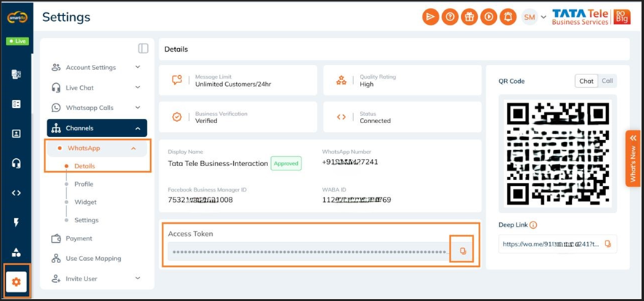Open the gear settings icon in the left rail
The width and height of the screenshot is (644, 301).
(x=17, y=282)
